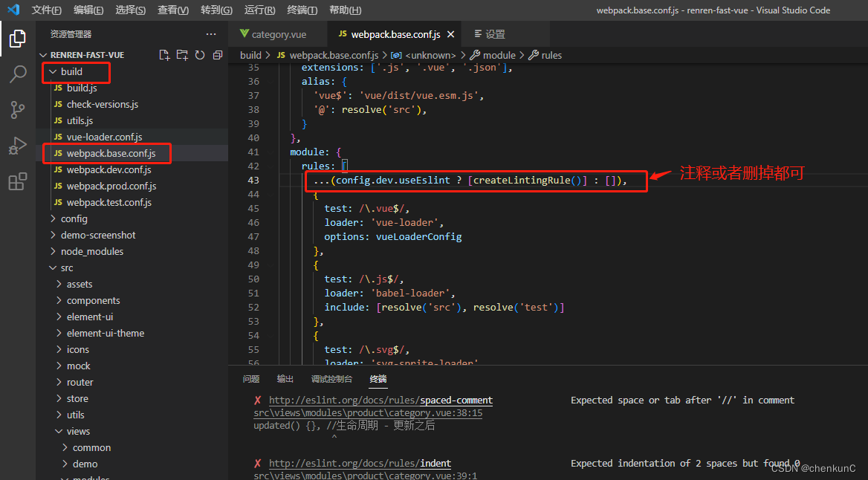Open the Extensions view

18,181
